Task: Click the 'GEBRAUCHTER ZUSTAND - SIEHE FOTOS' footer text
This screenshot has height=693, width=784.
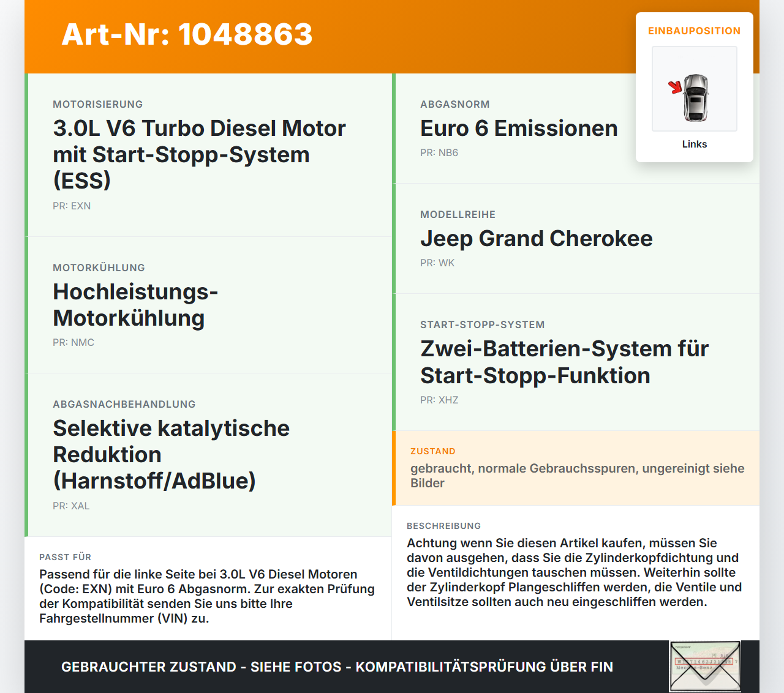Action: (337, 667)
